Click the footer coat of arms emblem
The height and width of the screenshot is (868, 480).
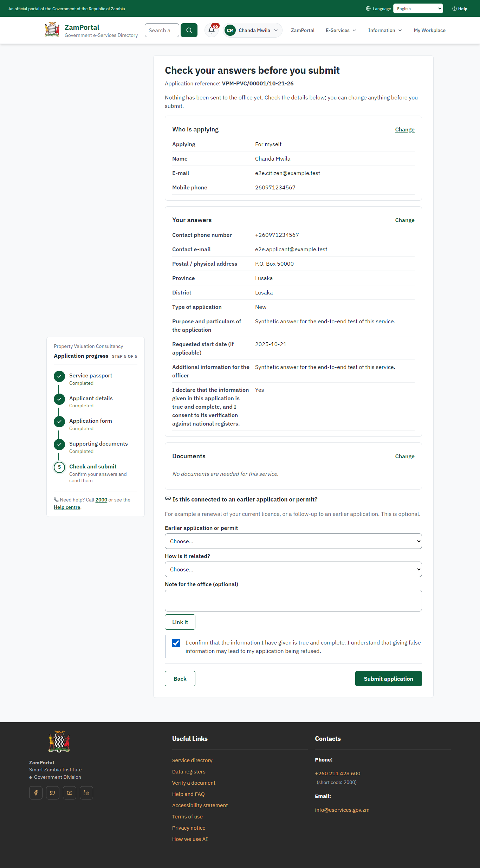click(x=59, y=741)
